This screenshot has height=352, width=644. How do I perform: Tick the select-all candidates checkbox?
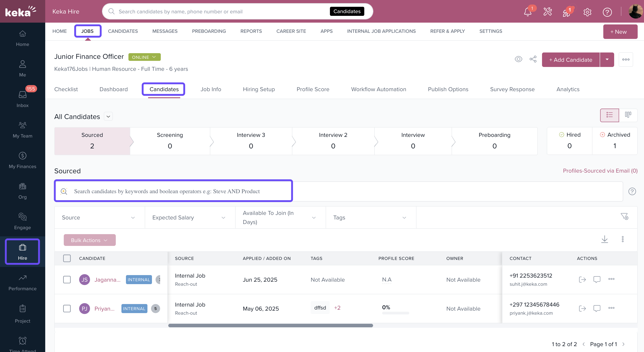pos(67,258)
